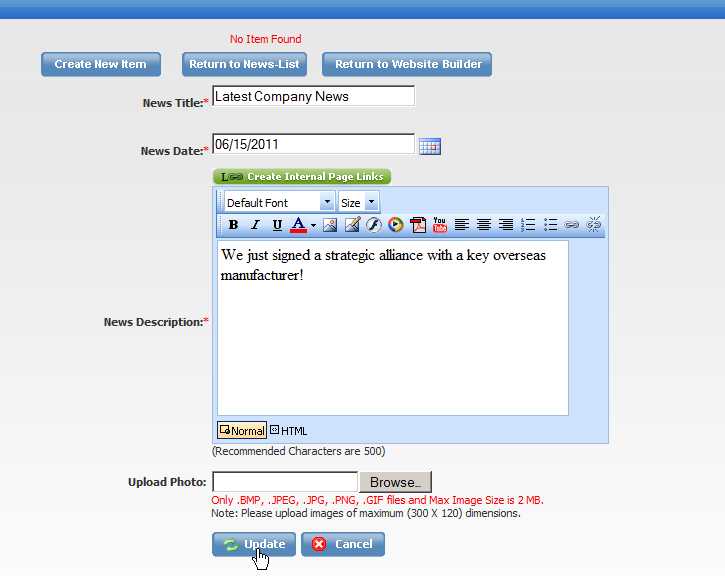Click Create Internal Page Links button
Image resolution: width=725 pixels, height=587 pixels.
coord(302,177)
